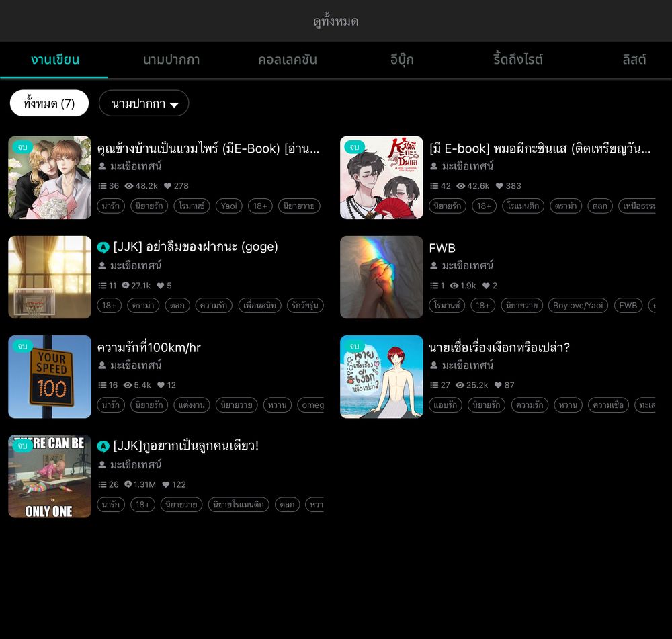Click จบ badge on ความรักที่100km/hr cover
This screenshot has height=639, width=672.
[23, 346]
